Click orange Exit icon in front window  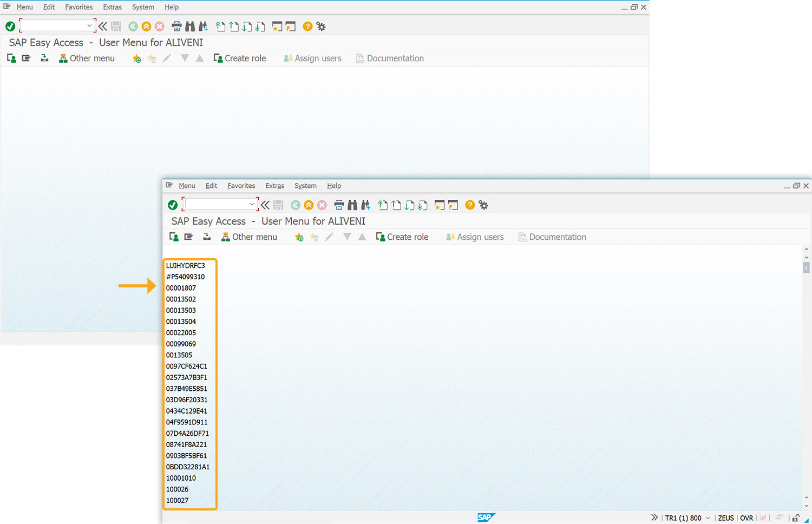click(x=309, y=205)
